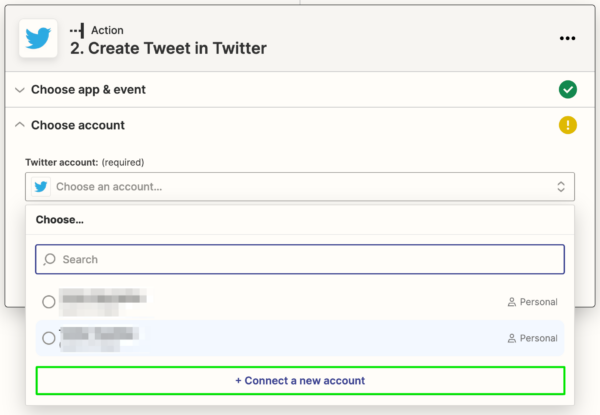Viewport: 600px width, 415px height.
Task: Click the Action step type icon
Action: point(77,30)
